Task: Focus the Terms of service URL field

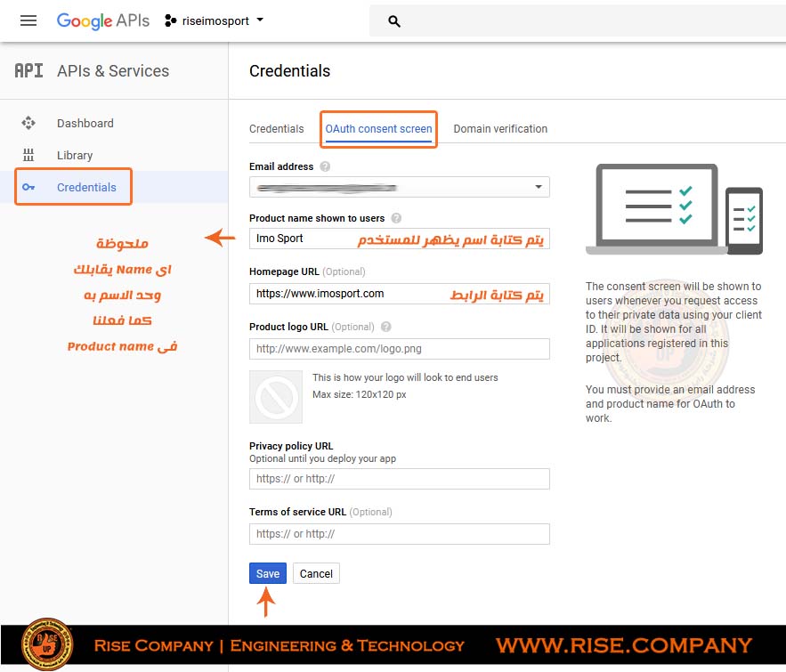Action: [x=399, y=534]
